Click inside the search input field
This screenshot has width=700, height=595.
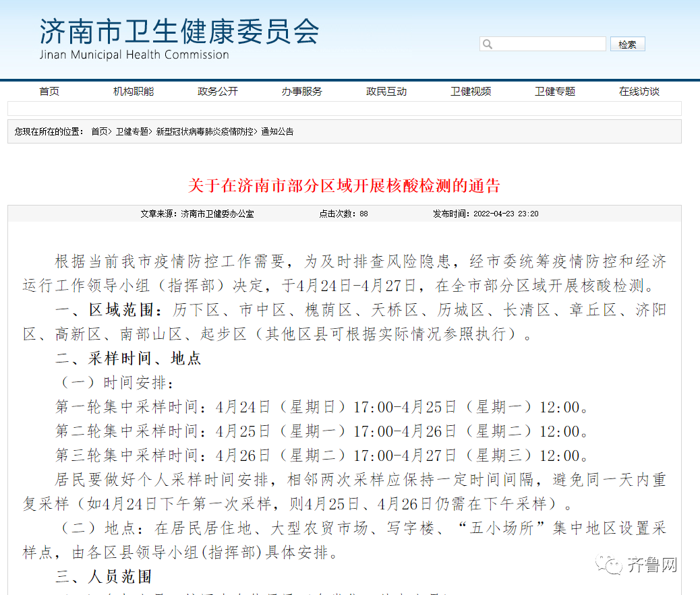coord(546,44)
